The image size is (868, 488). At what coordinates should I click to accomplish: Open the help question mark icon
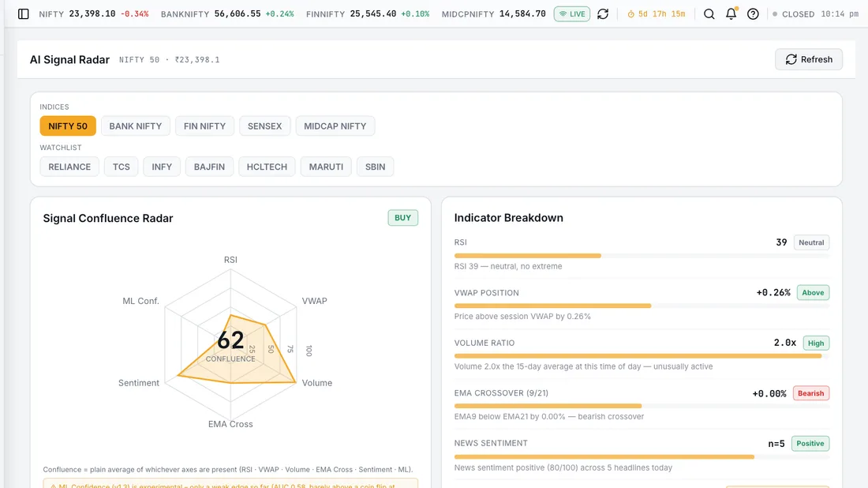(753, 14)
